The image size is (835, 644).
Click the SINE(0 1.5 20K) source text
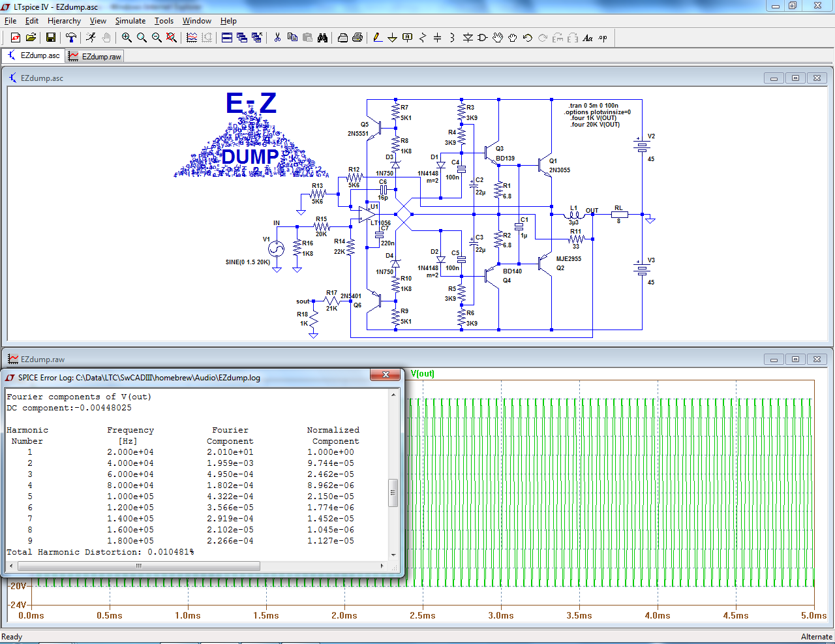(248, 262)
